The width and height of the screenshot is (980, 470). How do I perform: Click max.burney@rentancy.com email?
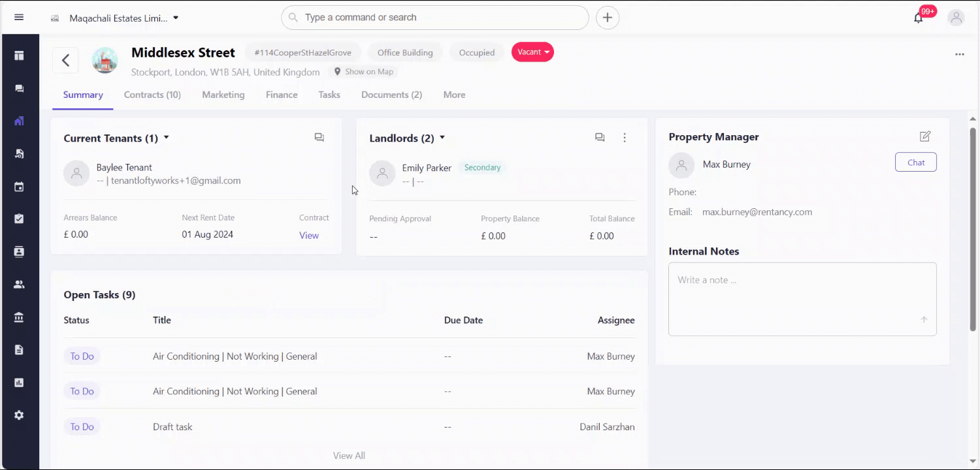[757, 212]
